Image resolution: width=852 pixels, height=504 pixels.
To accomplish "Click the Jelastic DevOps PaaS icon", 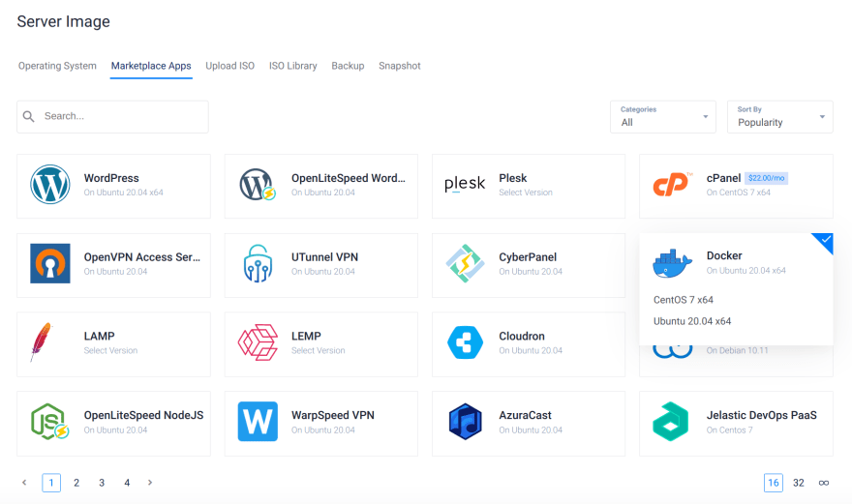I will (x=671, y=422).
